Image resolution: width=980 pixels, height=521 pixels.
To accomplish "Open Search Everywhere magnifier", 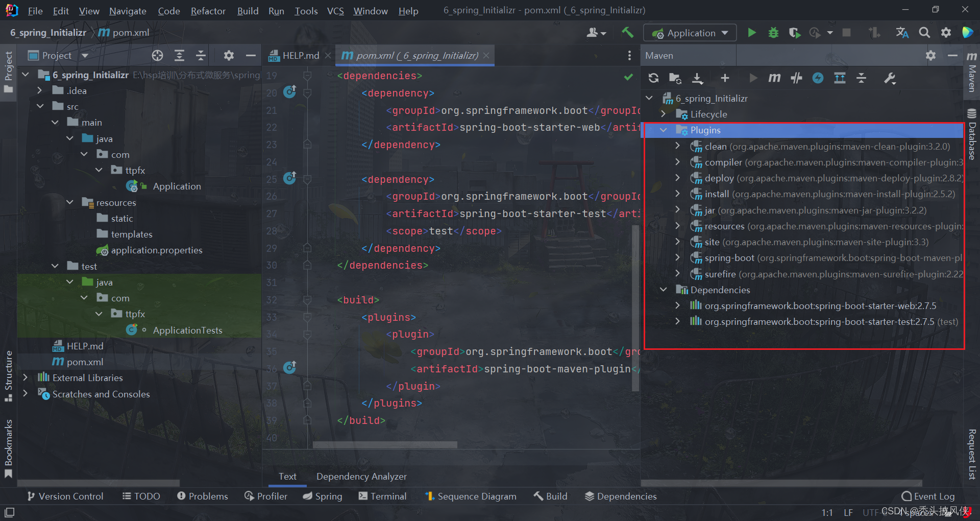I will (924, 33).
